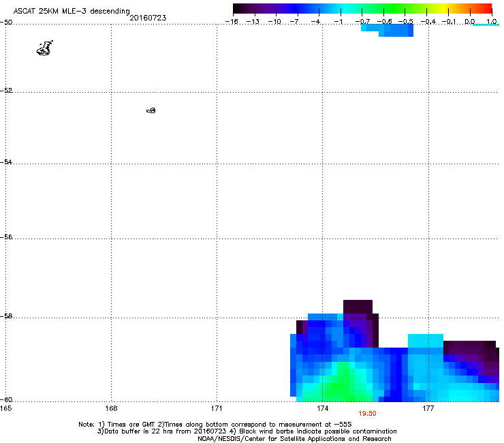Click the -13 color bar label

[252, 22]
